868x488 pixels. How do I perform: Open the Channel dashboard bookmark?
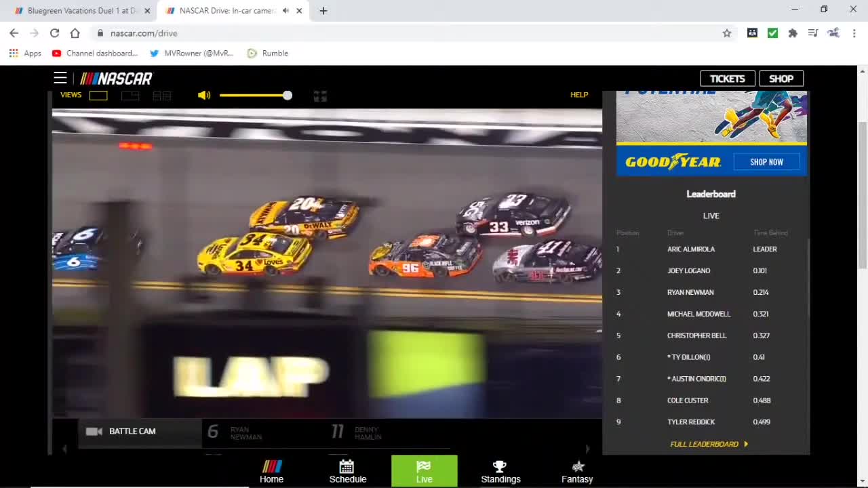(x=95, y=54)
